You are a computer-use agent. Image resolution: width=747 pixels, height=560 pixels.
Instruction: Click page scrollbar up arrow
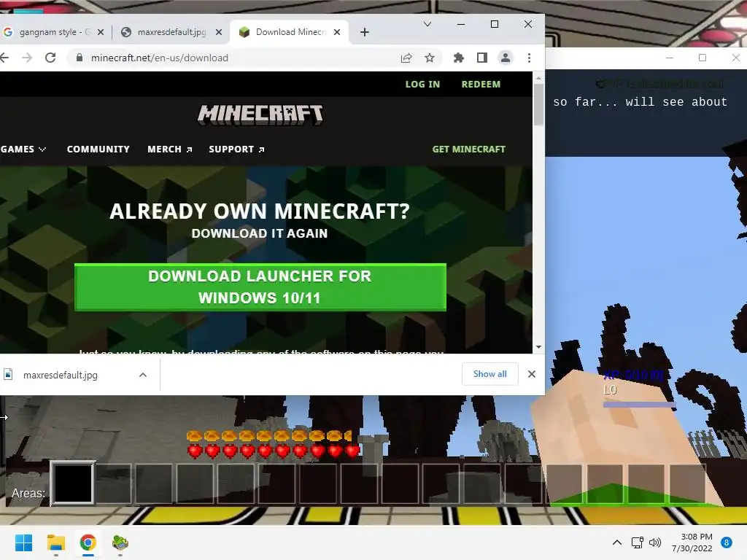[x=538, y=77]
